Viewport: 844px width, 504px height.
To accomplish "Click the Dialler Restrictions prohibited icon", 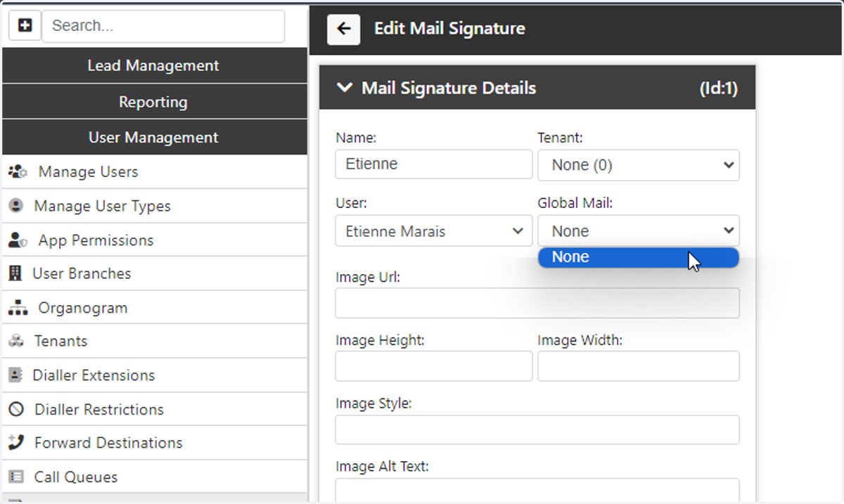I will [15, 409].
